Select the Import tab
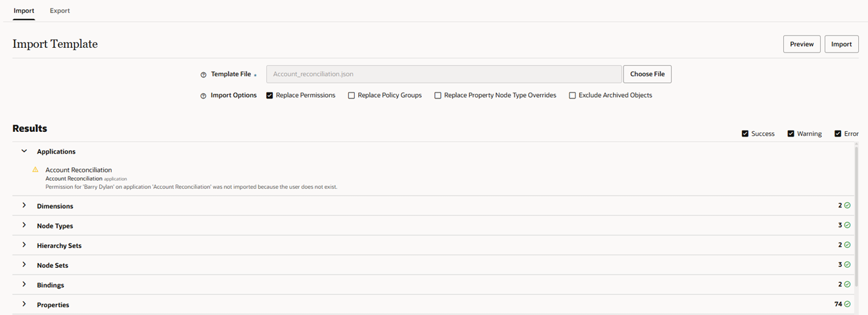 pyautogui.click(x=24, y=10)
